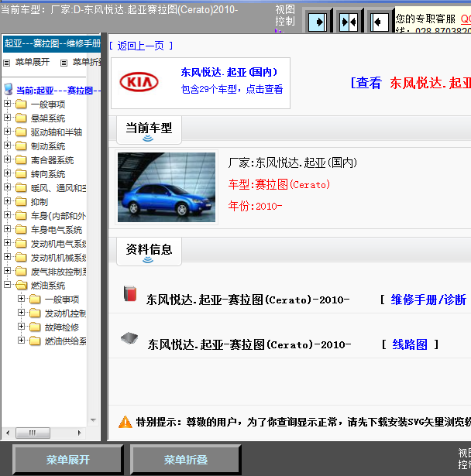The width and height of the screenshot is (471, 476).
Task: Click folder icon next to 车身电气系统
Action: click(x=21, y=230)
